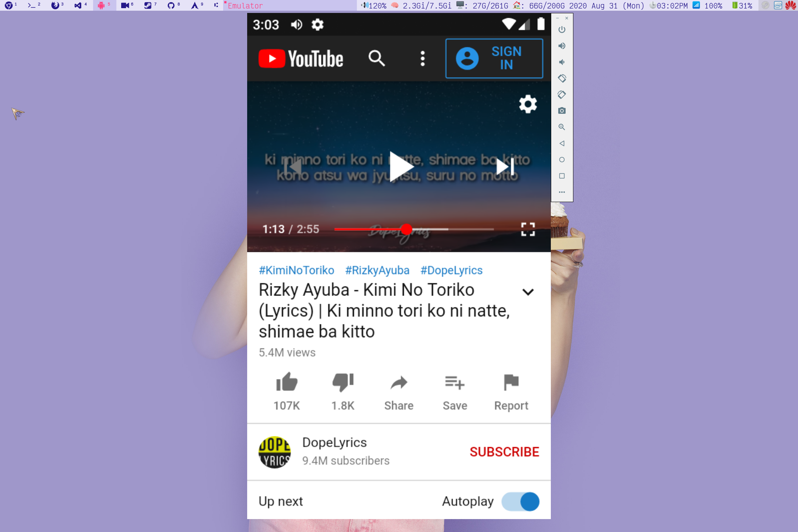The image size is (798, 532).
Task: Tap the emulator Home circle button
Action: [x=562, y=160]
